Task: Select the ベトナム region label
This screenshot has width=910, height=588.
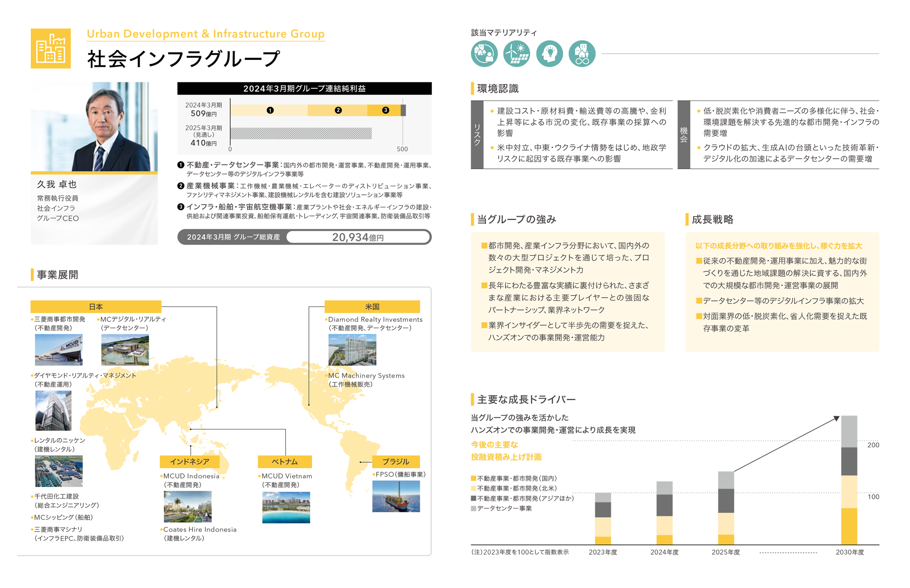Action: pyautogui.click(x=285, y=462)
